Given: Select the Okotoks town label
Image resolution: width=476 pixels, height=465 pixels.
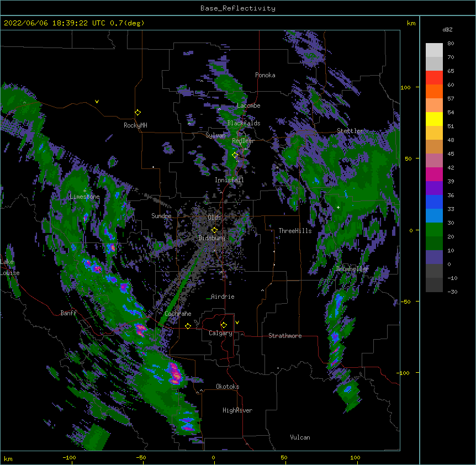Looking at the screenshot, I should click(x=228, y=387).
